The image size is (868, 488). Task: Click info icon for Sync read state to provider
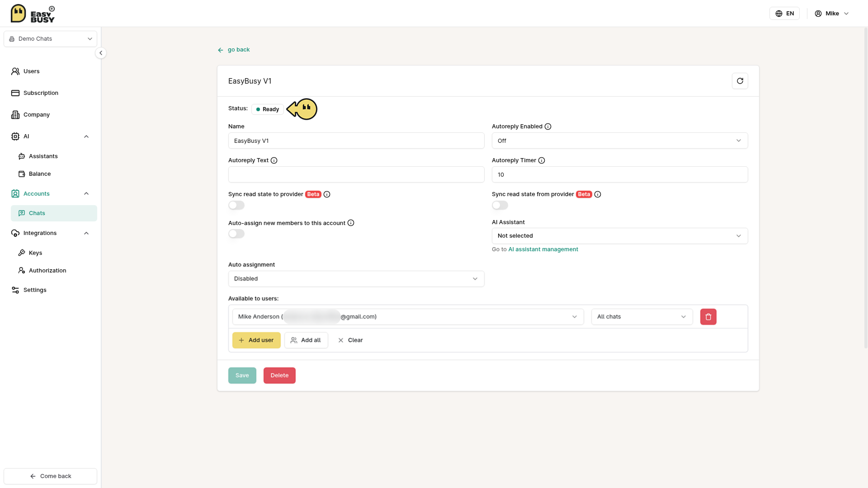(x=327, y=194)
